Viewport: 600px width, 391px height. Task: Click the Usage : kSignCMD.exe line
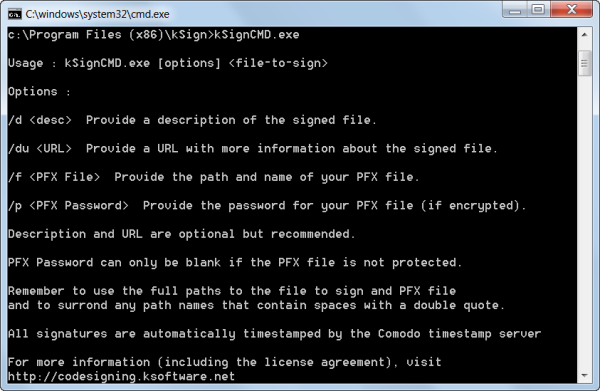coord(168,63)
